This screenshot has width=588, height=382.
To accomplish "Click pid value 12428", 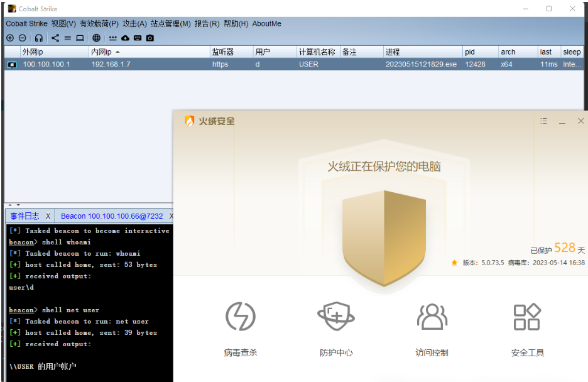I will pyautogui.click(x=475, y=64).
